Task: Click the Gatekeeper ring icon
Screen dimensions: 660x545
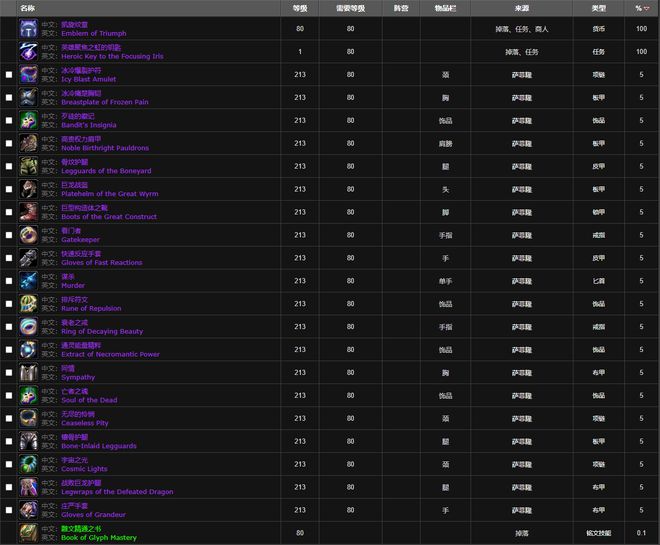Action: point(29,235)
